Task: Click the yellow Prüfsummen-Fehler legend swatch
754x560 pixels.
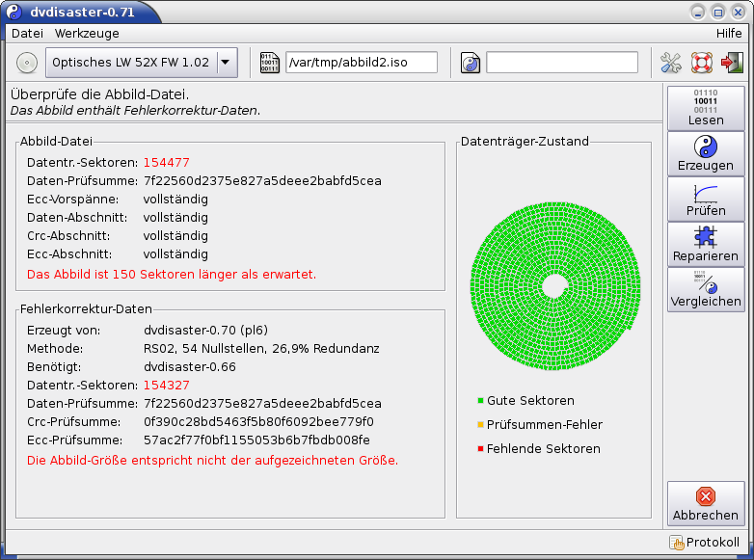Action: click(480, 424)
